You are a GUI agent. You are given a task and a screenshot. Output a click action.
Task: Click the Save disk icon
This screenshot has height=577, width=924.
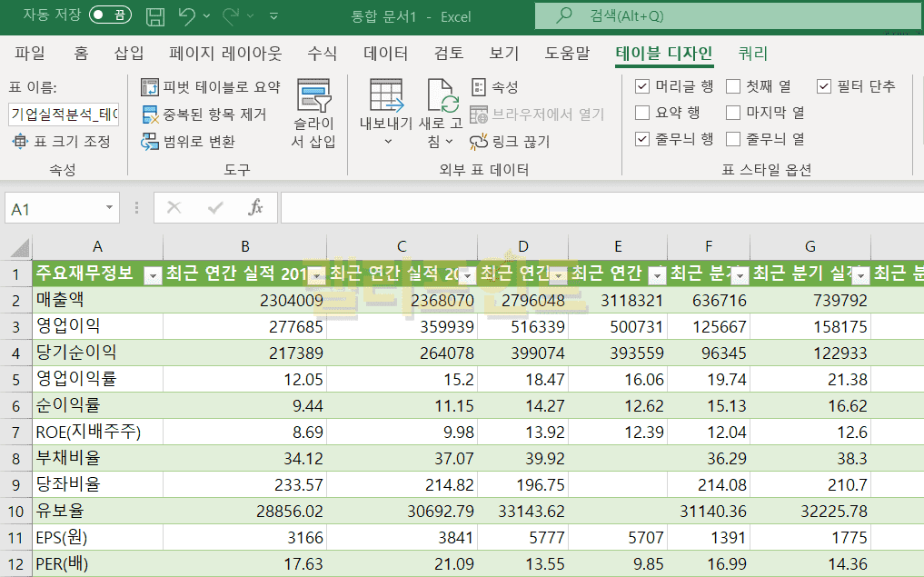point(155,15)
